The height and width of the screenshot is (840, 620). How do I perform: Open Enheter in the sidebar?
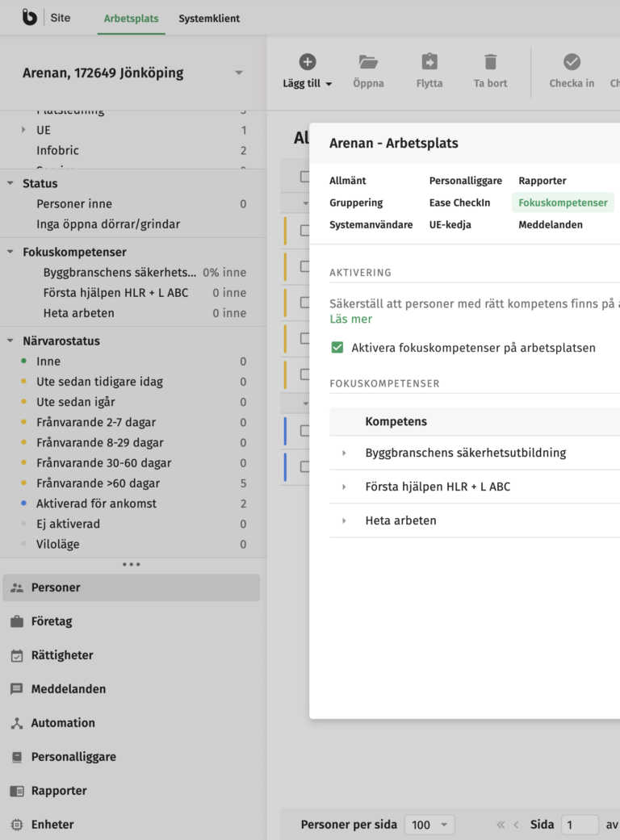(x=52, y=825)
